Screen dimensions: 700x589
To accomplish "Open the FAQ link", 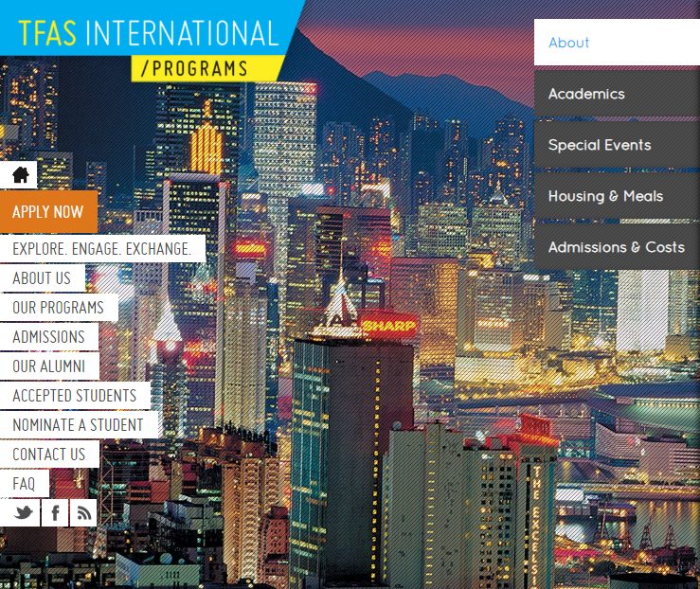I will [x=25, y=484].
